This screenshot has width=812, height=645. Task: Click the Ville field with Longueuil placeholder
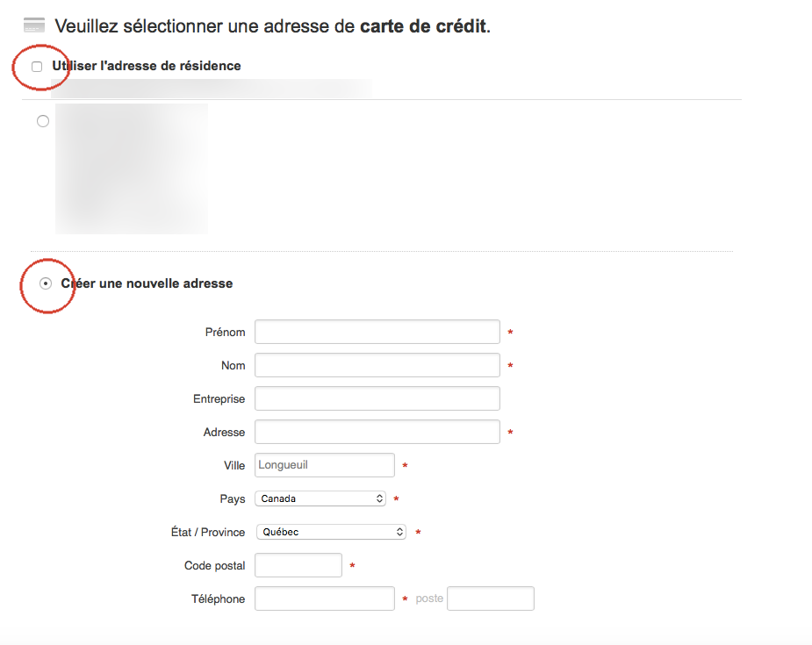coord(325,465)
